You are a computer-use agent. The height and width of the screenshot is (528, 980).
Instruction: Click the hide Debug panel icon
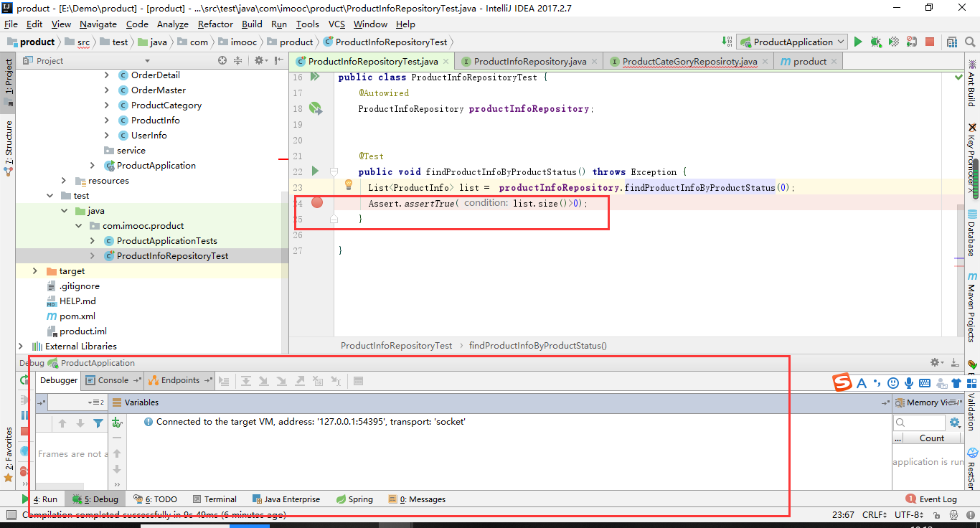pos(955,362)
